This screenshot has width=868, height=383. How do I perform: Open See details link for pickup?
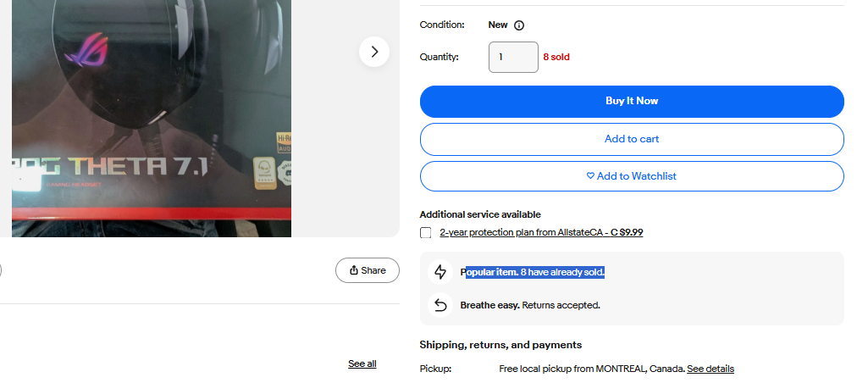point(710,369)
